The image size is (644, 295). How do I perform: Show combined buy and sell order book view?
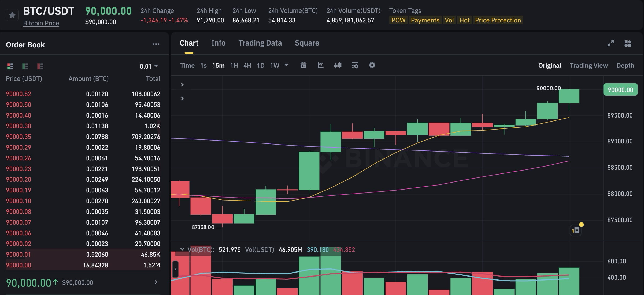tap(10, 66)
